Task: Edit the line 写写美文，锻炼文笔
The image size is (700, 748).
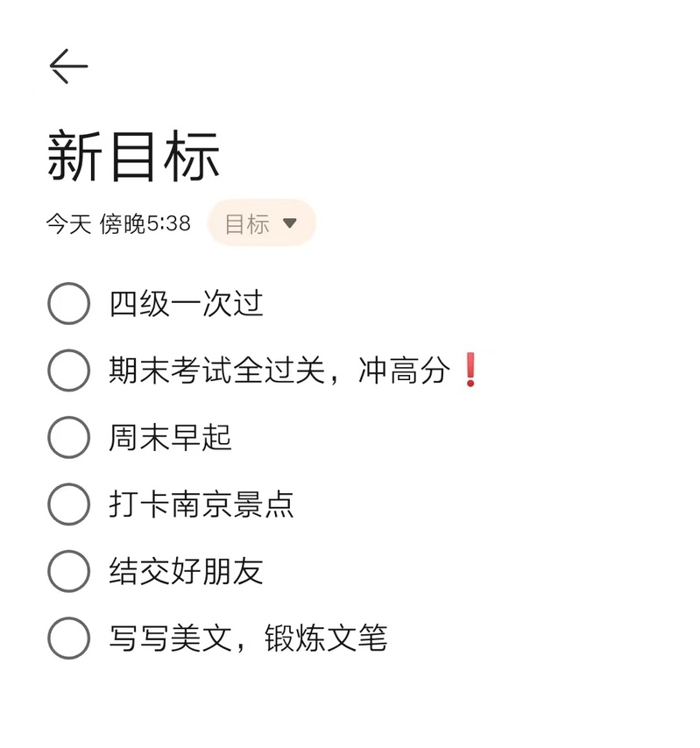Action: [x=248, y=639]
